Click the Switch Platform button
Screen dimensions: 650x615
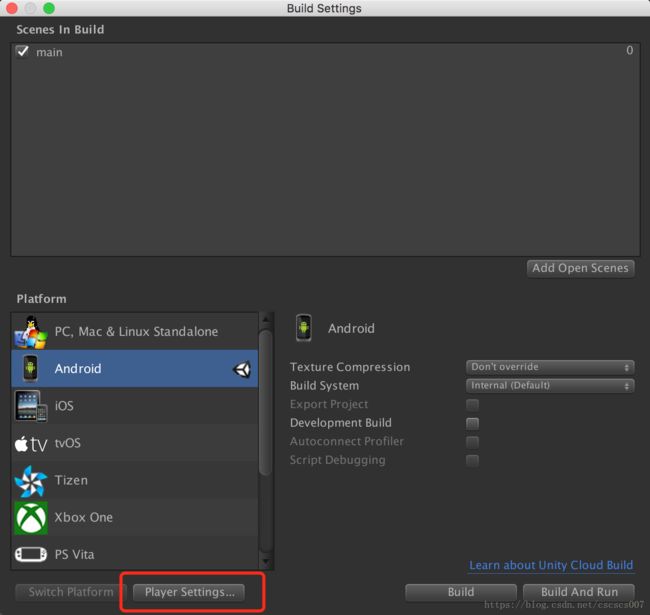click(70, 592)
